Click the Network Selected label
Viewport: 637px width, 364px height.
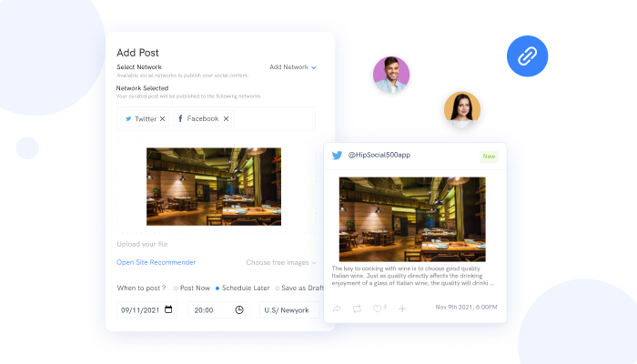click(x=142, y=88)
